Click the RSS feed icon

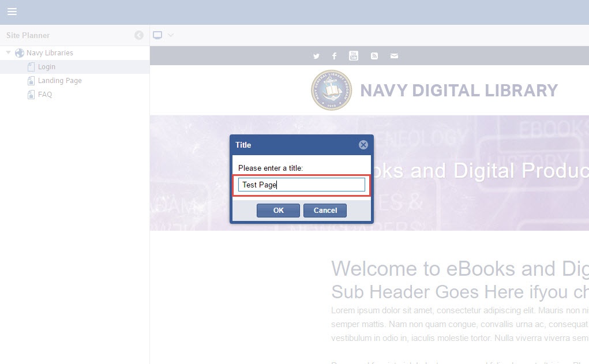pos(374,56)
